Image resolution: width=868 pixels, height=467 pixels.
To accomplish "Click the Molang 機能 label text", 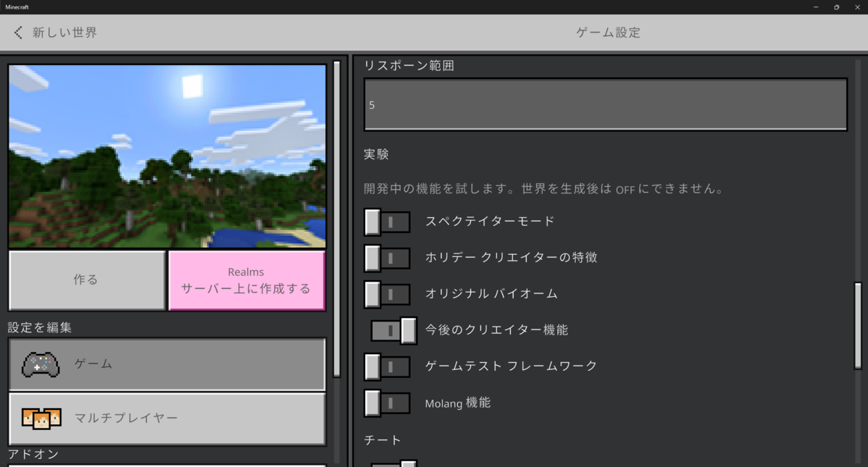I will pyautogui.click(x=458, y=403).
